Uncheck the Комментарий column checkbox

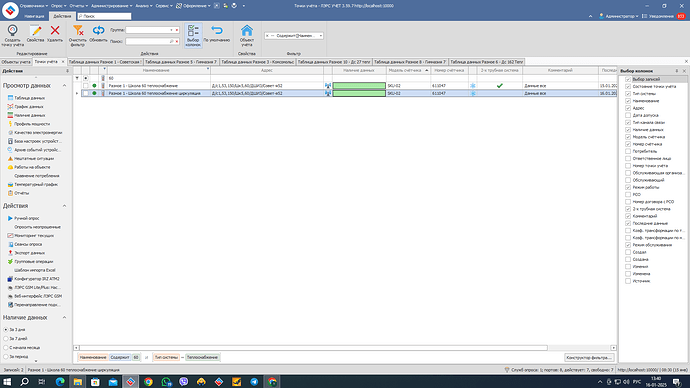[x=628, y=216]
